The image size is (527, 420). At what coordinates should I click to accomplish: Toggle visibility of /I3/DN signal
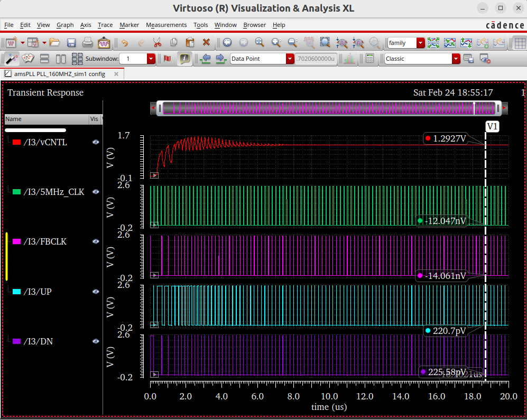point(96,341)
